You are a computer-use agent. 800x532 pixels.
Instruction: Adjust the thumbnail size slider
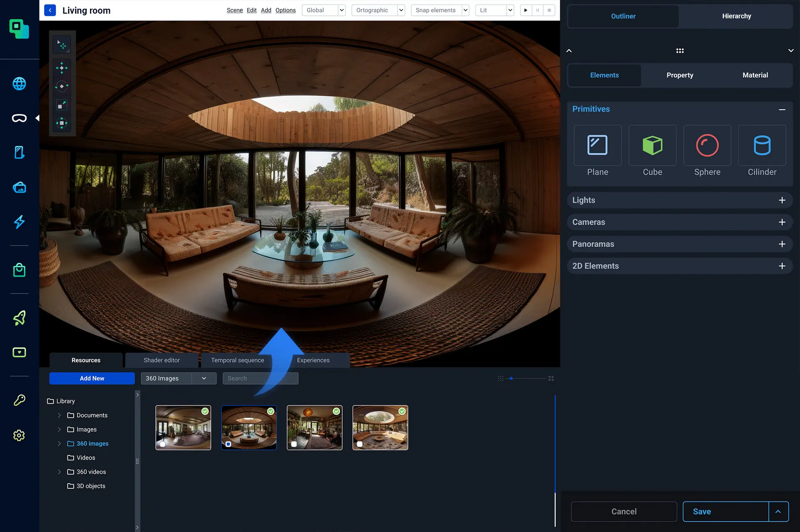(x=511, y=378)
